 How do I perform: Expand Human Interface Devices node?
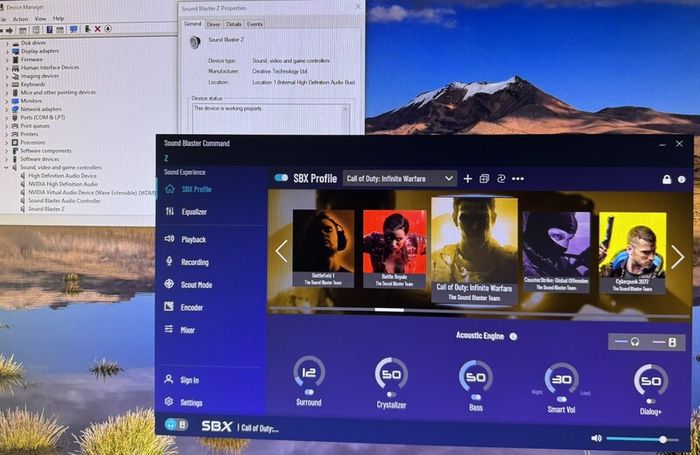[6, 68]
